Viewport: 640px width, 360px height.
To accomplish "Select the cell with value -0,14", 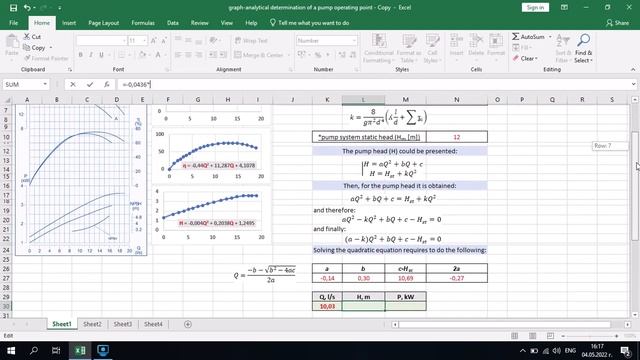I will coord(327,278).
